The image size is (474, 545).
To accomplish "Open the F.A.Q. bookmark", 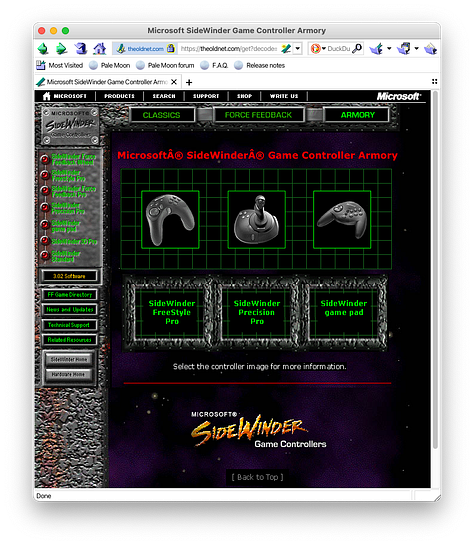I will tap(214, 65).
